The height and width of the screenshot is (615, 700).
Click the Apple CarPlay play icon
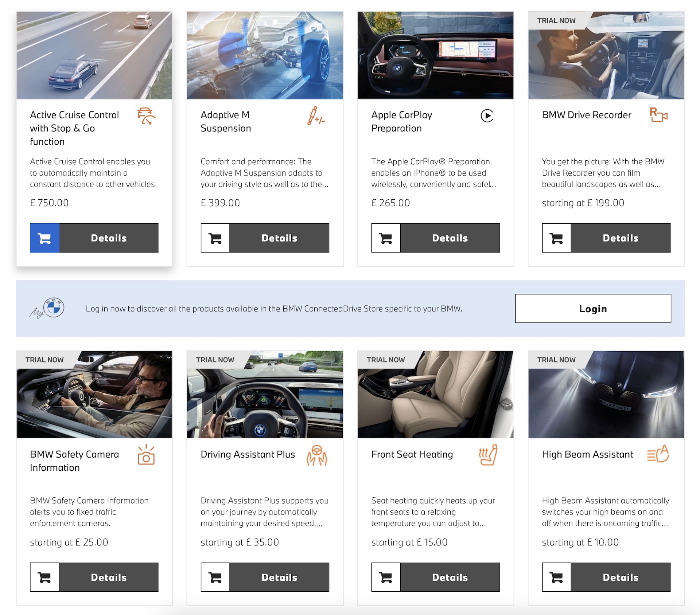487,116
